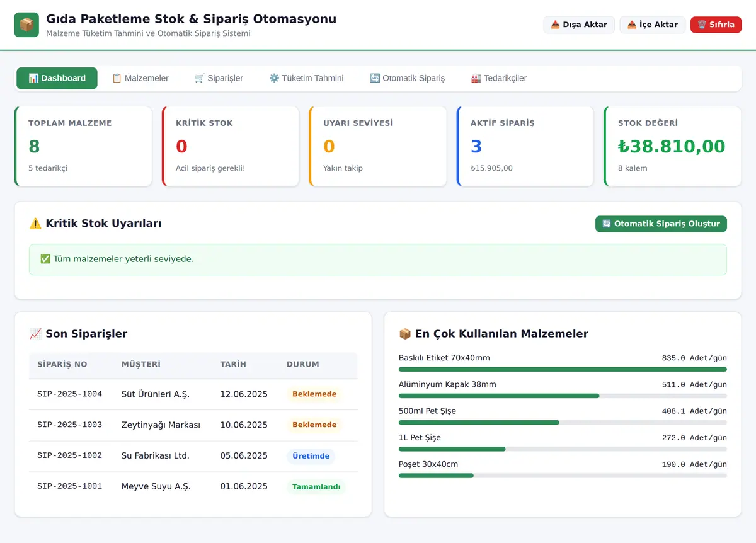Click the TARİH column header
The image size is (756, 543).
(x=233, y=364)
